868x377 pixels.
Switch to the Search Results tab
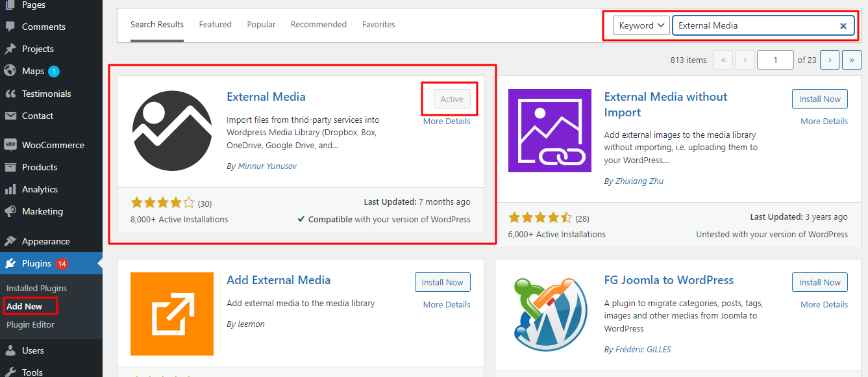click(x=157, y=25)
